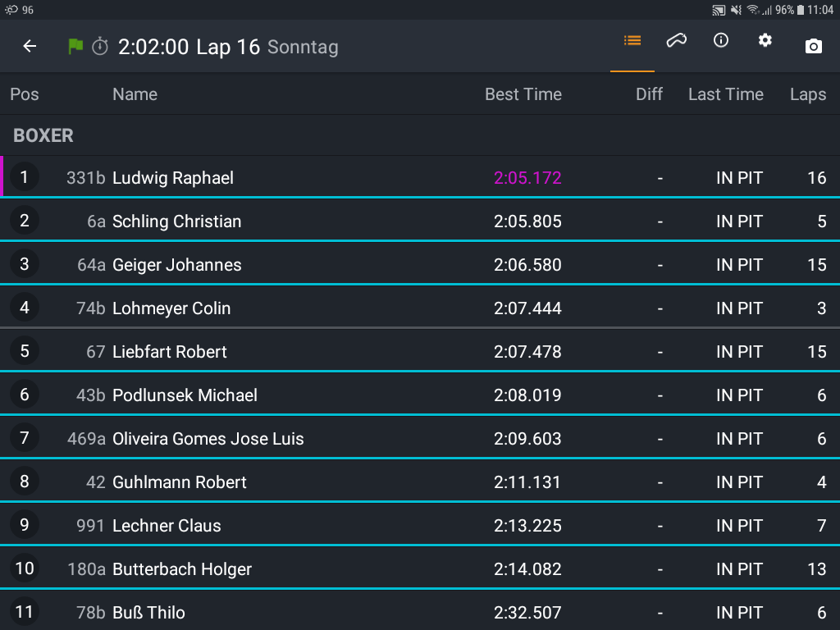Open Butterbach Holger's row
This screenshot has width=840, height=630.
point(420,568)
